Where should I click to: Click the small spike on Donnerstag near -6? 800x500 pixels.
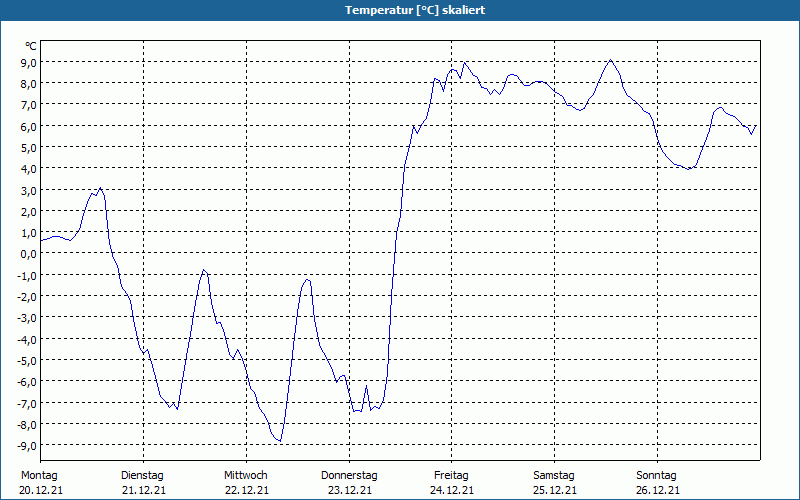pos(366,386)
